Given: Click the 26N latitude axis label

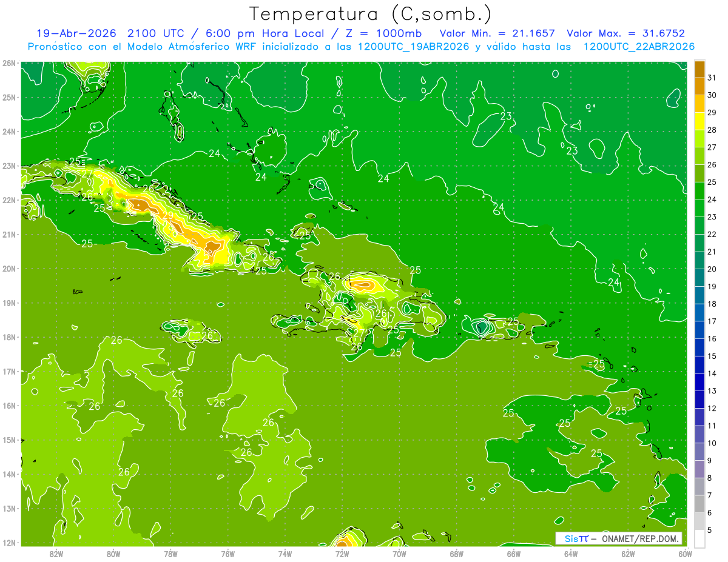Looking at the screenshot, I should 8,63.
